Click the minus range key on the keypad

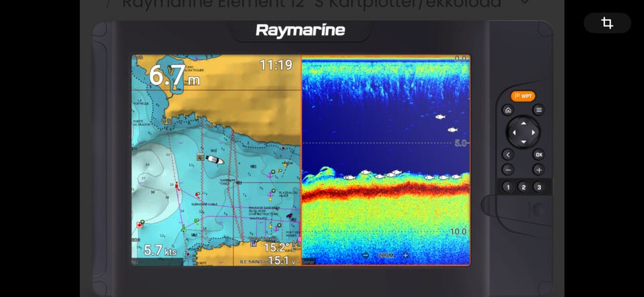click(x=508, y=170)
